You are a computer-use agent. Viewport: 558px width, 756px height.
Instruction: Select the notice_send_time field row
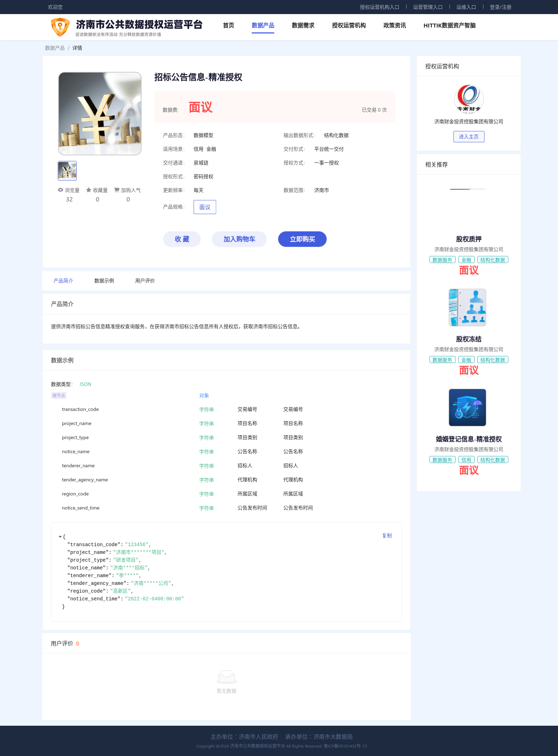(x=226, y=508)
